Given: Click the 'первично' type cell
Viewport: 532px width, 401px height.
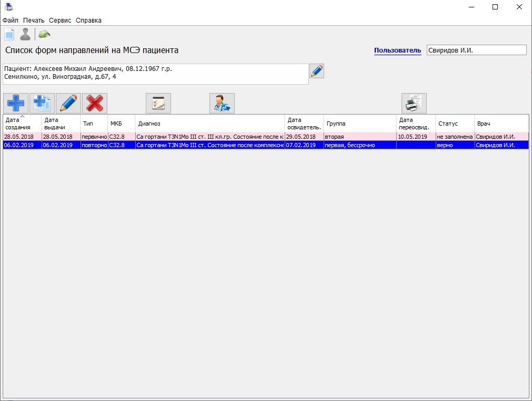Looking at the screenshot, I should [94, 137].
